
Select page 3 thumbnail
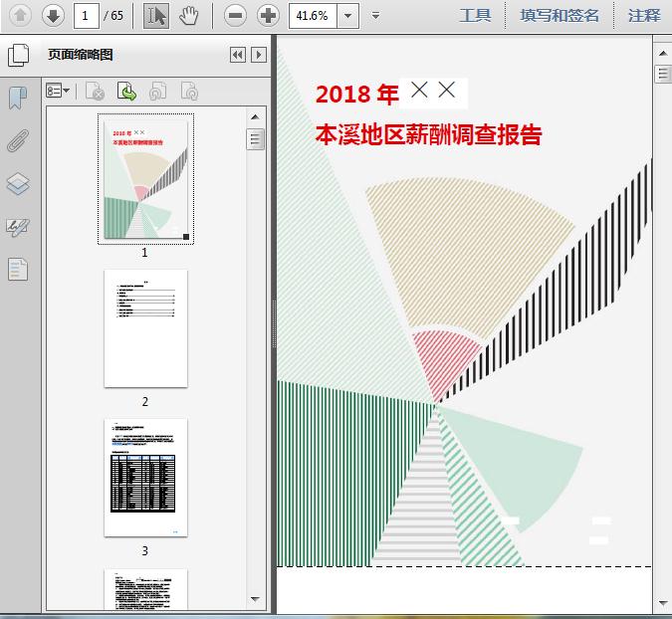coord(145,478)
